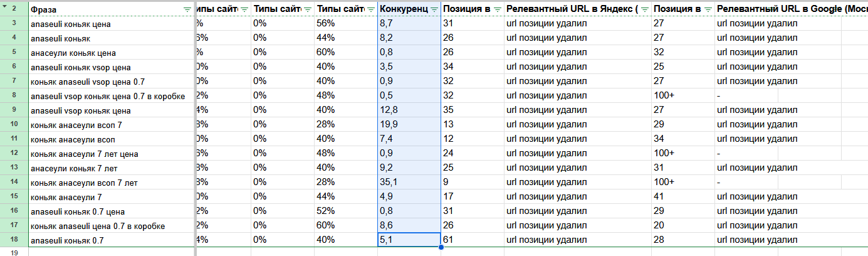The image size is (868, 256).
Task: Open filter on Позиция column left of Google URL
Action: coord(708,9)
